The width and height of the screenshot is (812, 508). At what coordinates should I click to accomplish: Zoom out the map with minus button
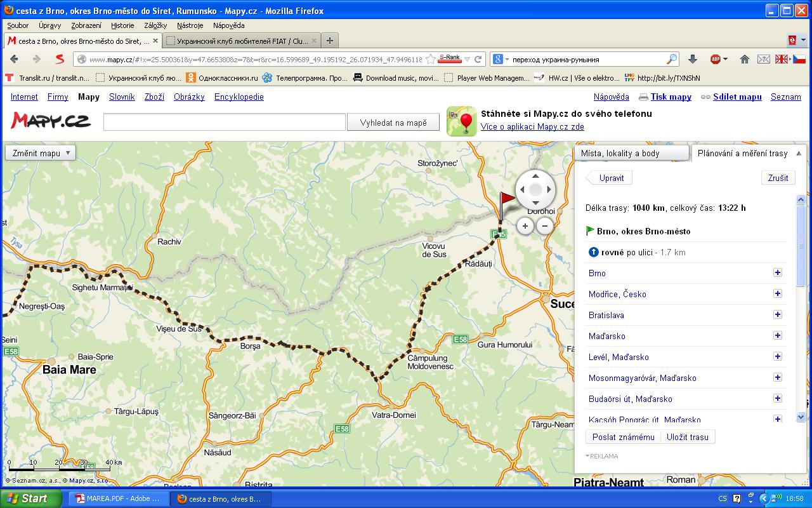coord(544,225)
